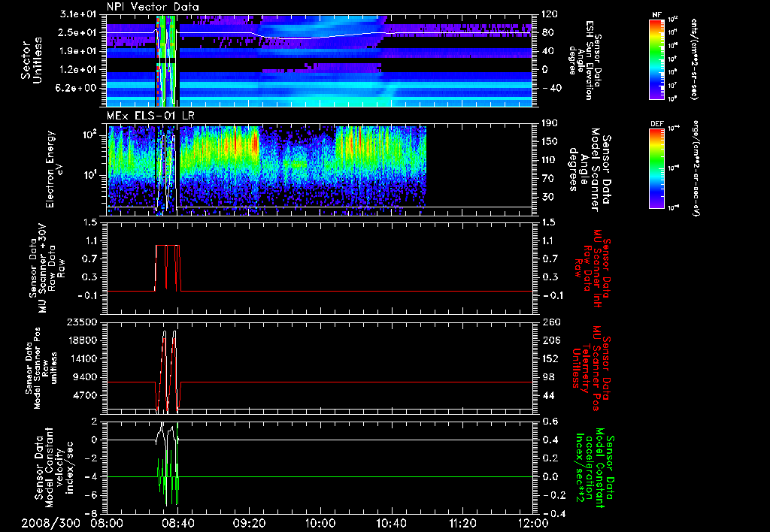Click the 150 scanner angle tick label
Viewport: 770px width, 532px height.
click(x=550, y=141)
